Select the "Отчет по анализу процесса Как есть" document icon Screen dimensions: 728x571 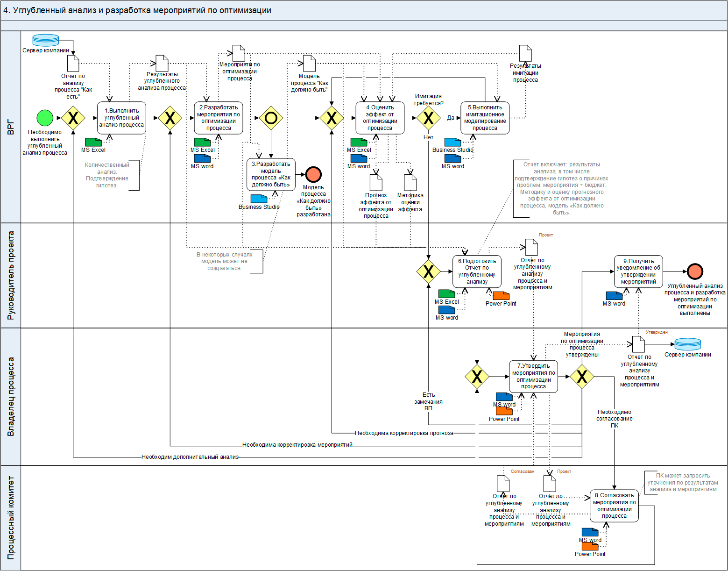point(73,64)
